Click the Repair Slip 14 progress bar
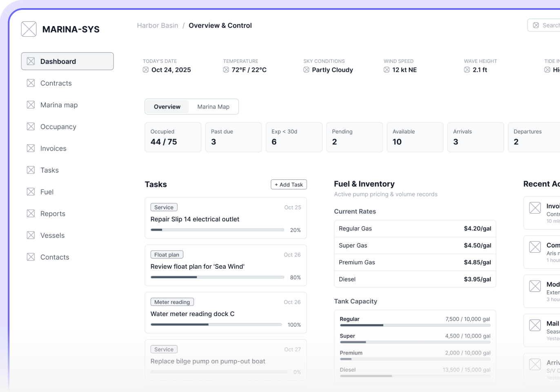560x392 pixels. click(x=218, y=230)
